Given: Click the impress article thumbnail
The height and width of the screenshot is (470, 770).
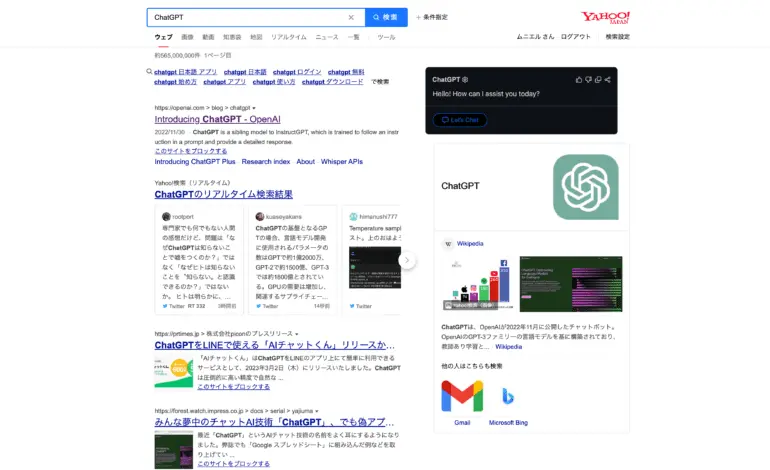Looking at the screenshot, I should (173, 449).
